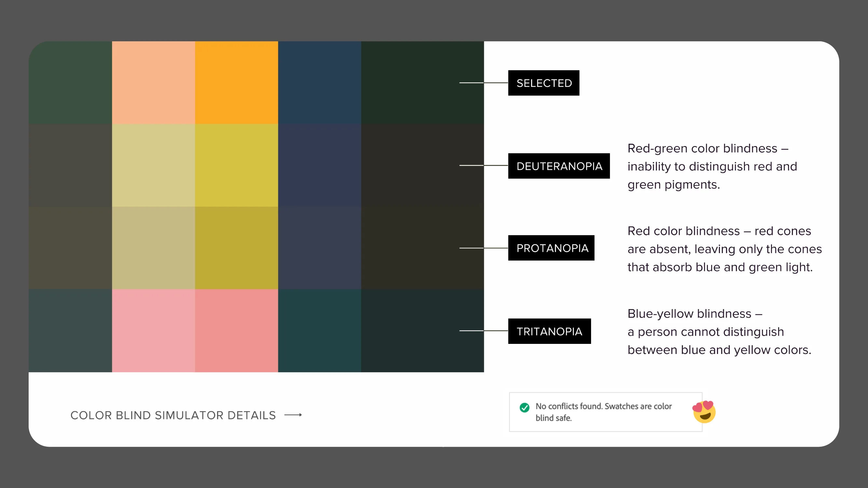Pick the slate blue swatch in Protanopia row
Image resolution: width=868 pixels, height=488 pixels.
319,248
